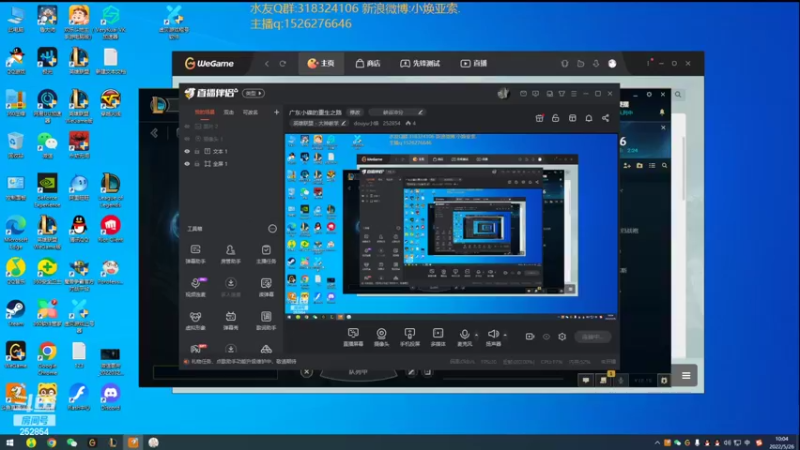Click the 修改 button next to the room title
This screenshot has height=450, width=800.
pyautogui.click(x=355, y=112)
